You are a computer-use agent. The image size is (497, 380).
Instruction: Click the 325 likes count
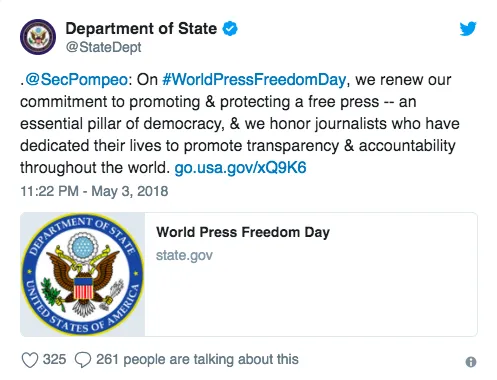coord(54,360)
